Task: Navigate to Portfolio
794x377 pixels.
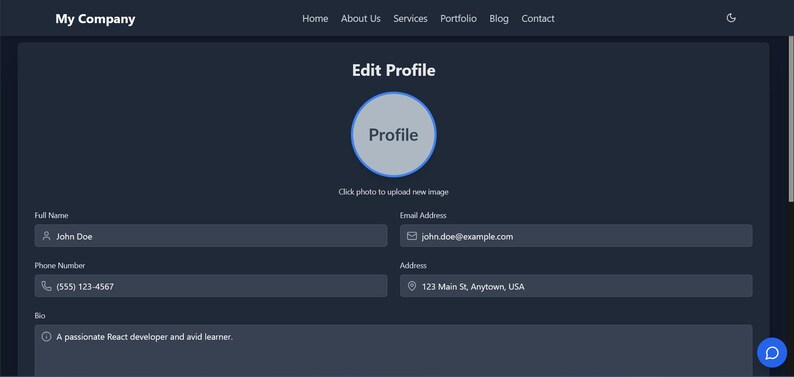Action: pos(458,18)
